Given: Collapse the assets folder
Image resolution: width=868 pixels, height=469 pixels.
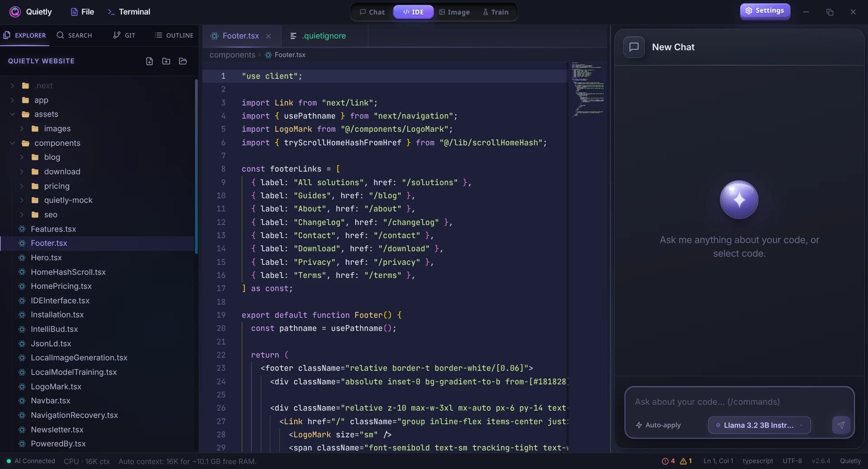Looking at the screenshot, I should click(x=12, y=114).
